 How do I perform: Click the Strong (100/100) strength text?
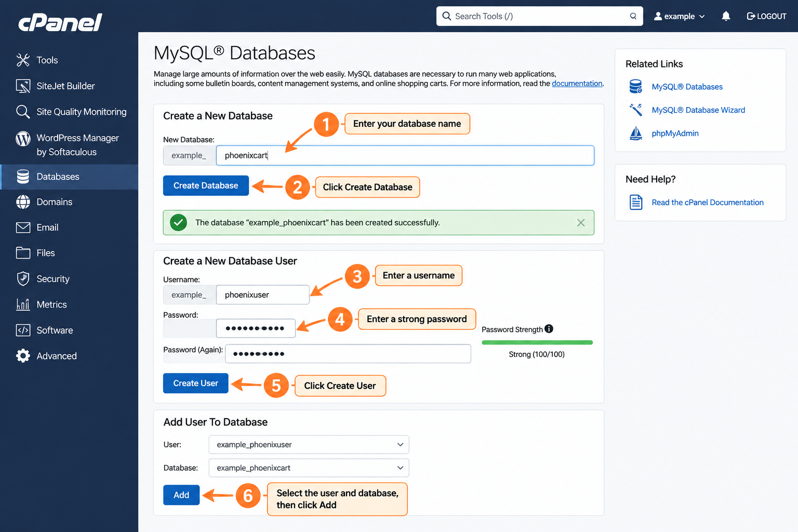tap(537, 354)
